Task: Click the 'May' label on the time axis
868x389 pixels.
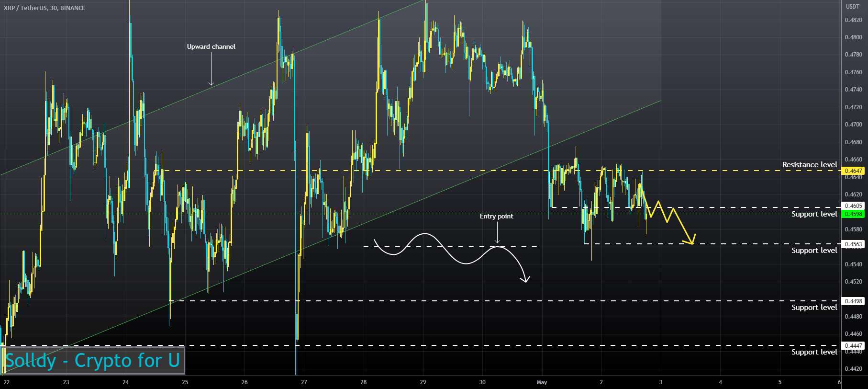Action: 542,382
